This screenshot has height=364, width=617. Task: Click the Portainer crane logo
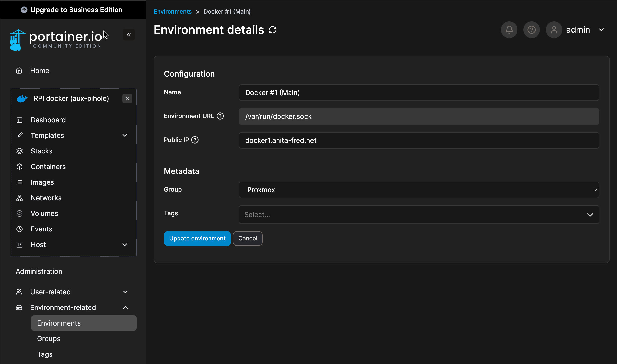tap(17, 40)
